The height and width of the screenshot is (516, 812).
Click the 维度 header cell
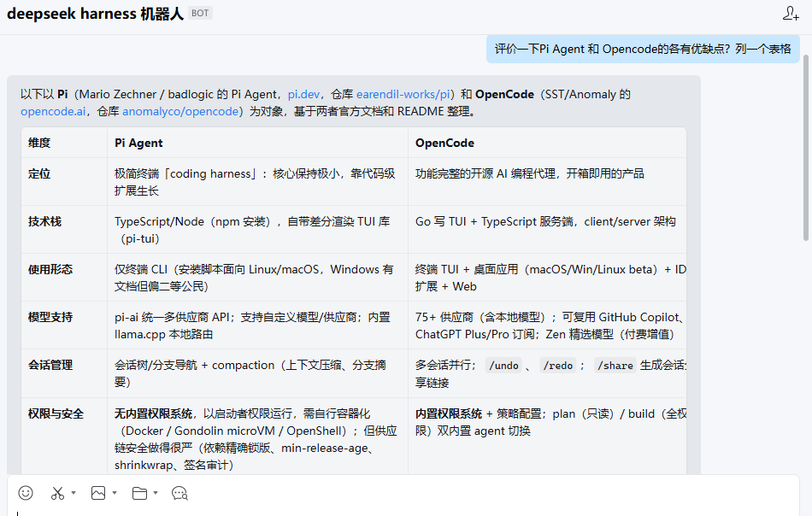64,143
